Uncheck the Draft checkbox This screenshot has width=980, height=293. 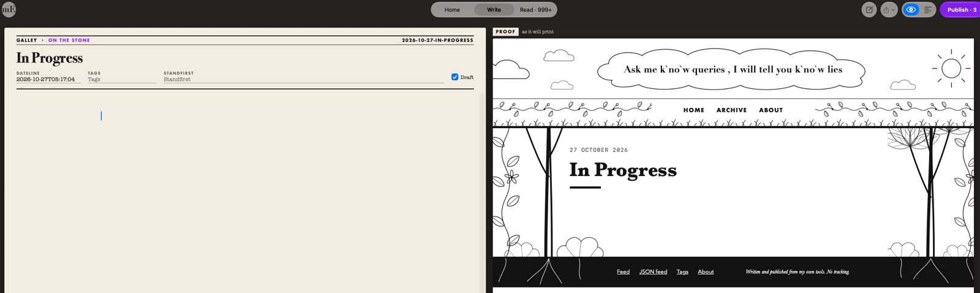(454, 77)
